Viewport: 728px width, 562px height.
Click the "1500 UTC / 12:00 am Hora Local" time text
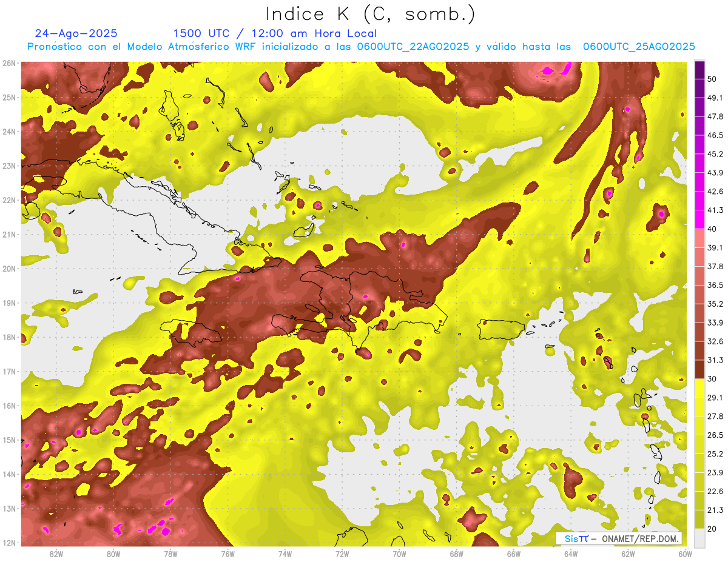(x=275, y=33)
